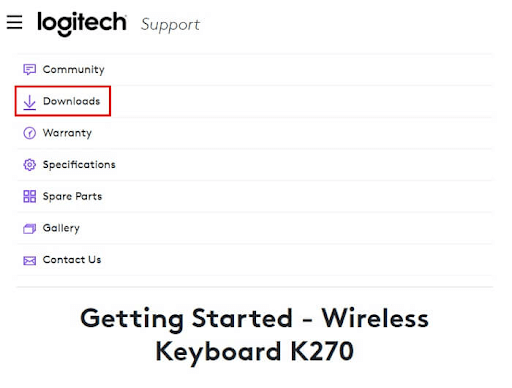Click the words Getting Started in heading
The height and width of the screenshot is (388, 512).
point(187,319)
